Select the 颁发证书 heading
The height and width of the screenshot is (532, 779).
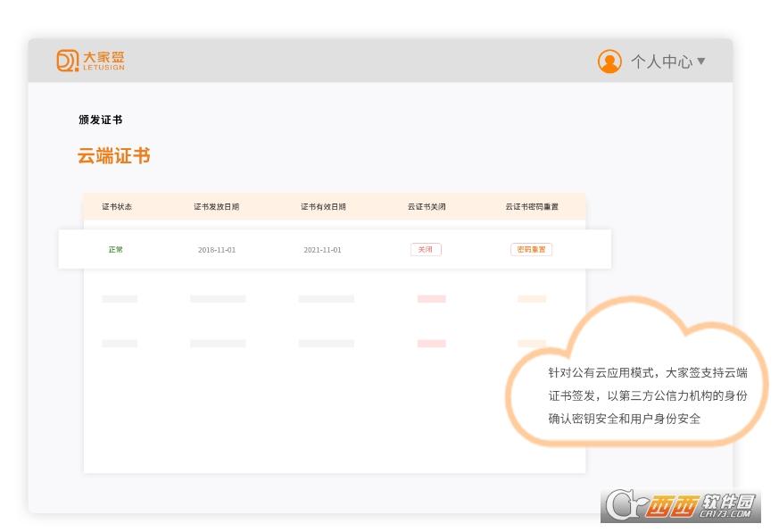coord(100,120)
